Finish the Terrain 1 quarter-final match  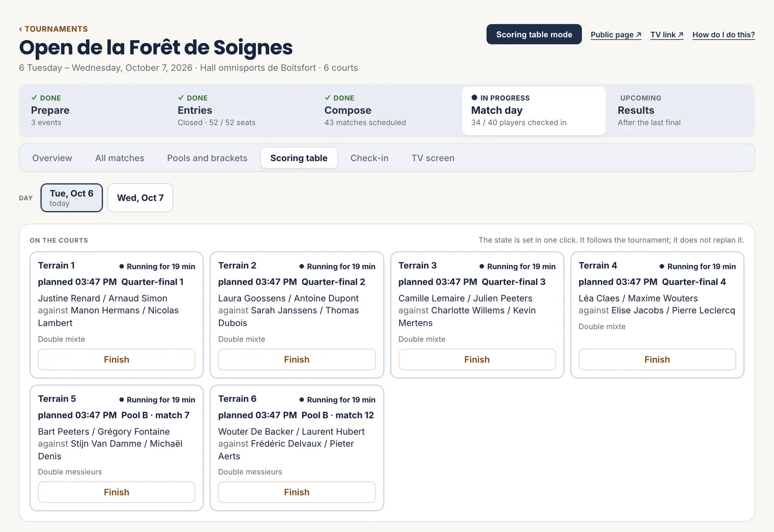coord(117,359)
